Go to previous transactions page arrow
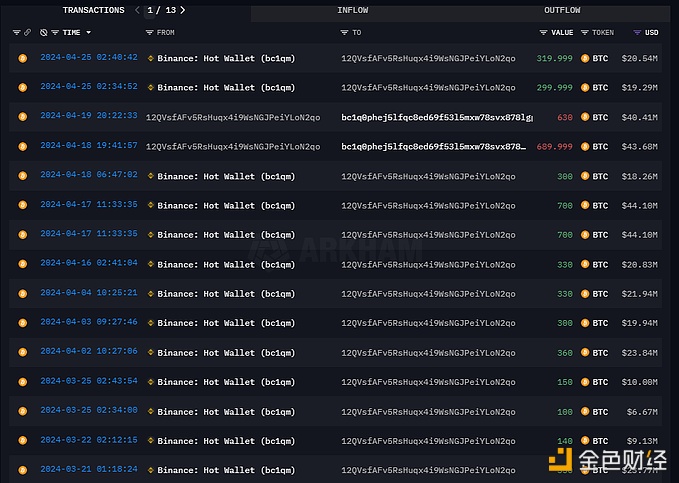Image resolution: width=679 pixels, height=483 pixels. [x=137, y=10]
